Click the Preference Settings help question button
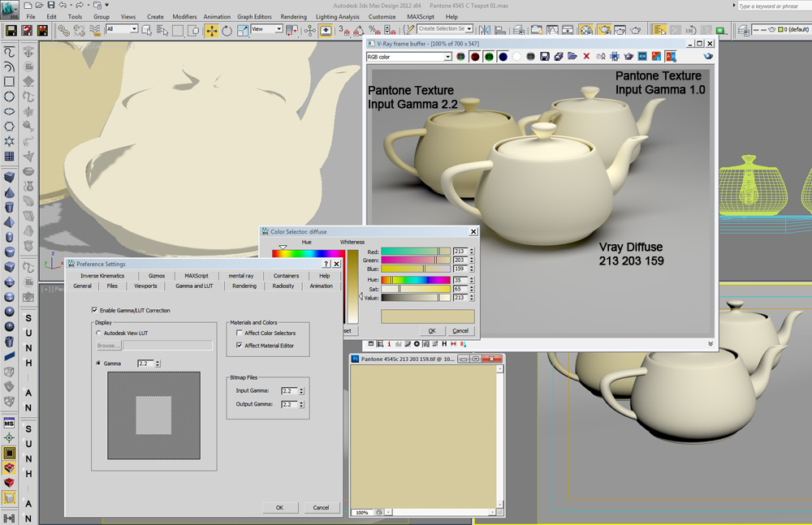This screenshot has width=812, height=525. pyautogui.click(x=326, y=264)
